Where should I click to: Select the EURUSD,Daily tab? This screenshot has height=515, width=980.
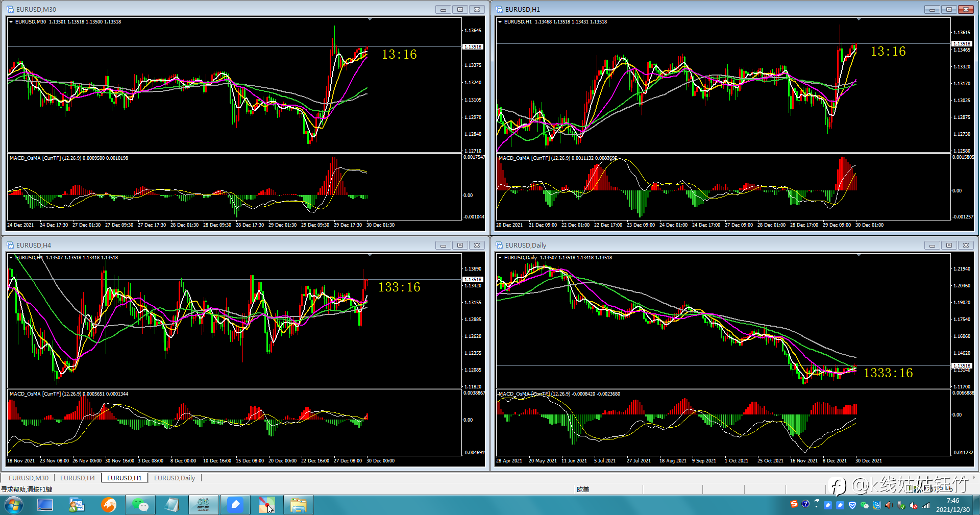coord(175,478)
